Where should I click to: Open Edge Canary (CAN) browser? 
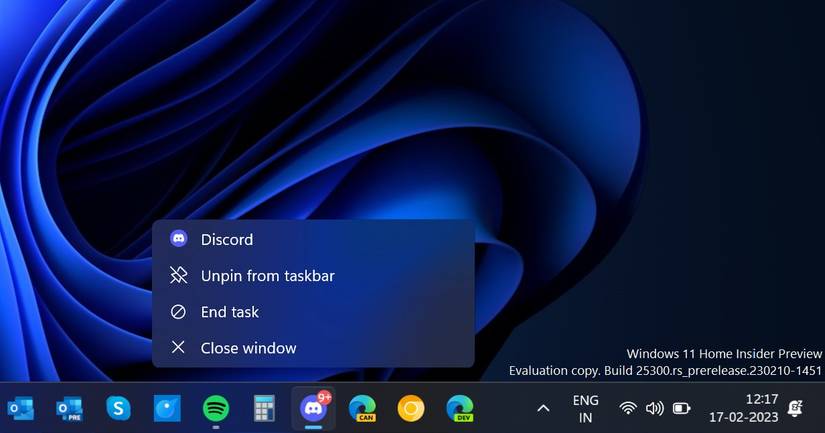tap(363, 408)
